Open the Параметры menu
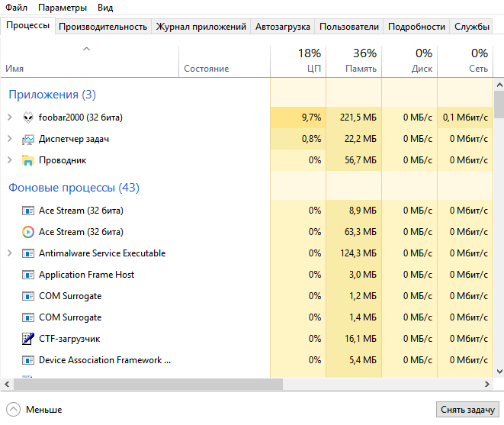The height and width of the screenshot is (425, 504). coord(63,8)
